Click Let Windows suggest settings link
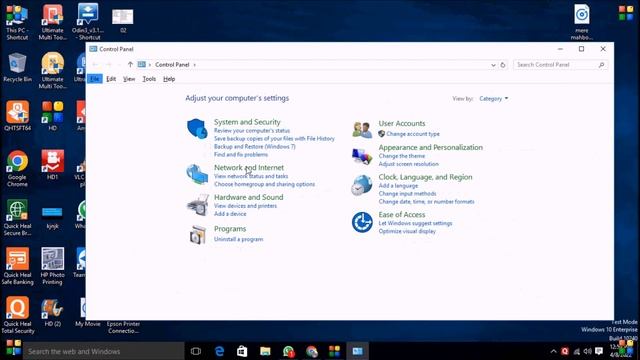The width and height of the screenshot is (640, 360). click(x=415, y=223)
